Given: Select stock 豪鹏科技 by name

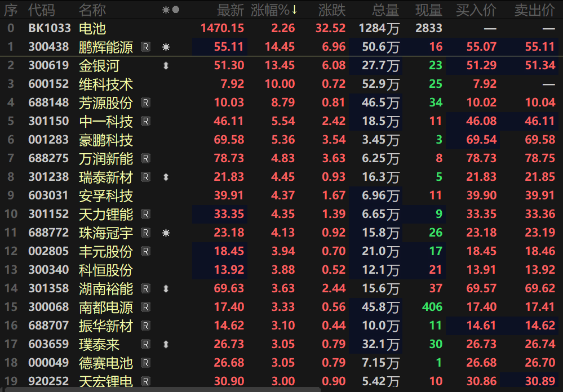Looking at the screenshot, I should point(106,140).
